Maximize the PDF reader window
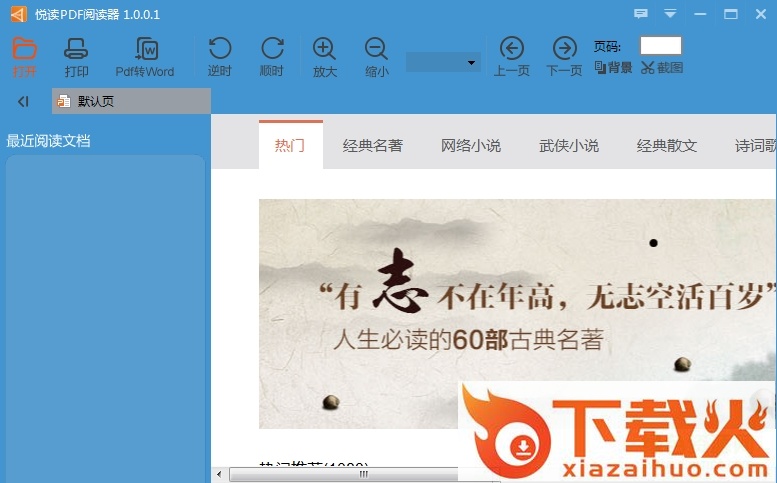 (730, 14)
